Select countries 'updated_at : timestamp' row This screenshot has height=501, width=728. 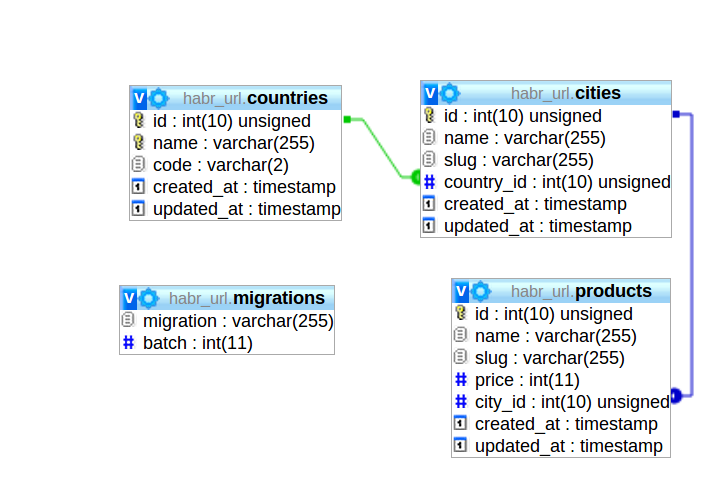click(x=235, y=208)
